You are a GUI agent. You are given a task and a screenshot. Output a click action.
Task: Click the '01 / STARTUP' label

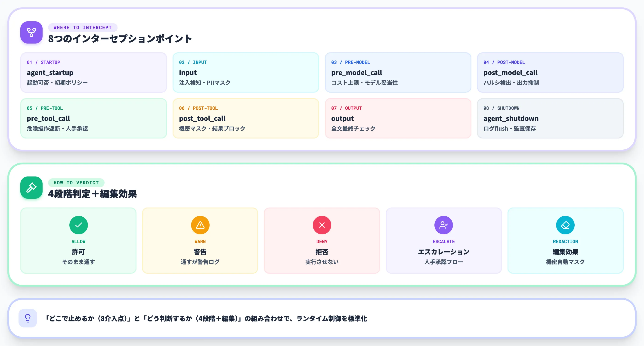[43, 62]
